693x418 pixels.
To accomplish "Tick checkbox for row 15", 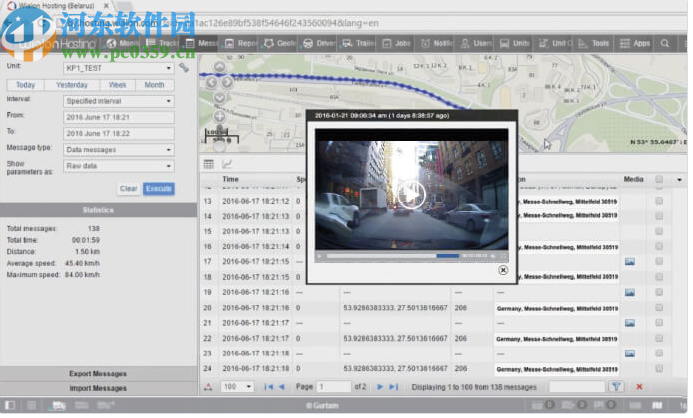I will click(659, 232).
